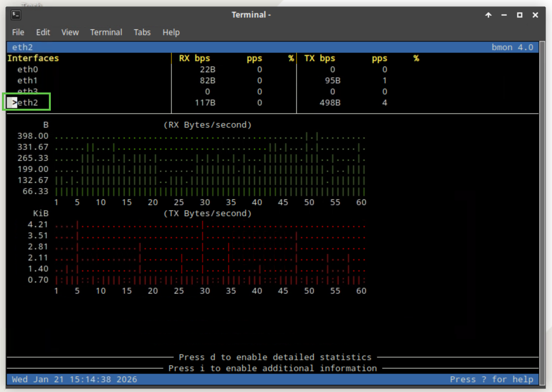Maximize the Terminal window

tap(519, 15)
